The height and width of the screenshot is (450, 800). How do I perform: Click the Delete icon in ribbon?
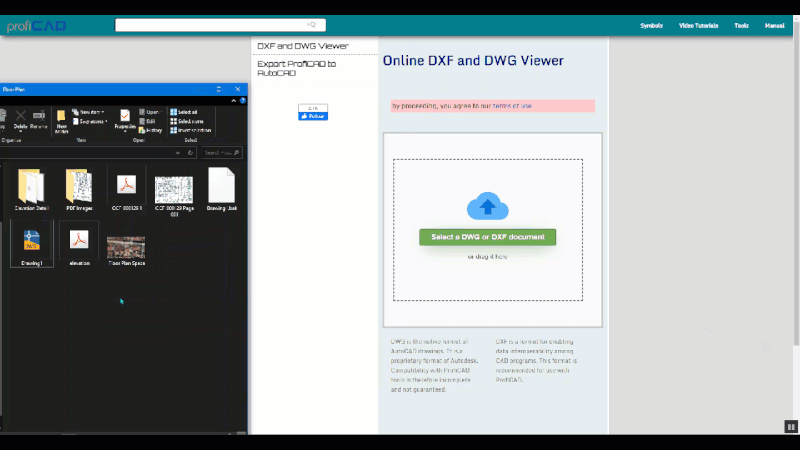tap(20, 119)
